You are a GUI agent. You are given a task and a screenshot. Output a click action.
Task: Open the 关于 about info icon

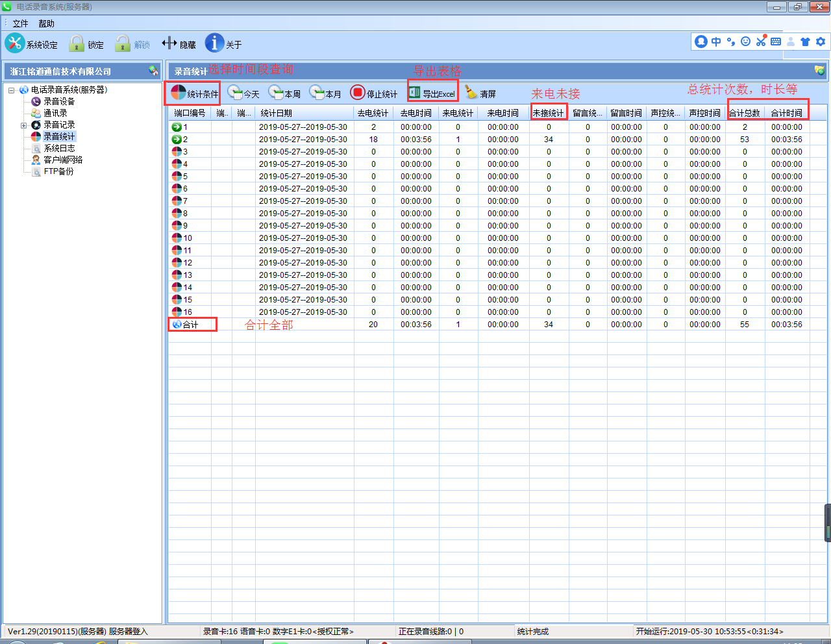(x=214, y=43)
